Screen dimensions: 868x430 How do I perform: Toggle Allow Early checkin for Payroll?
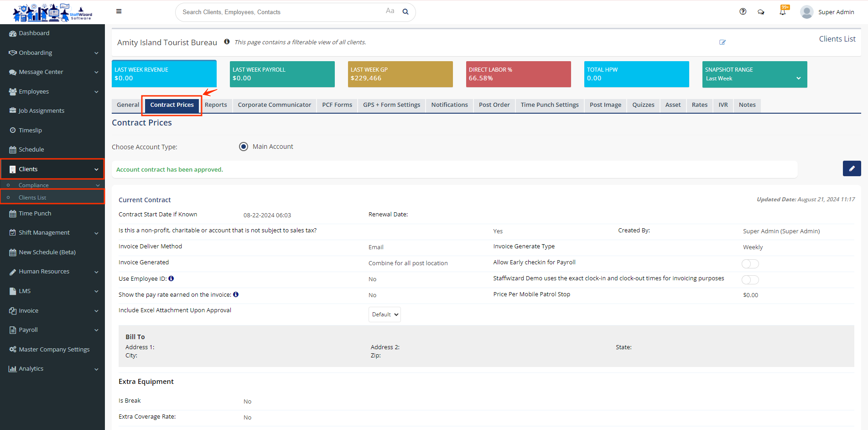750,264
